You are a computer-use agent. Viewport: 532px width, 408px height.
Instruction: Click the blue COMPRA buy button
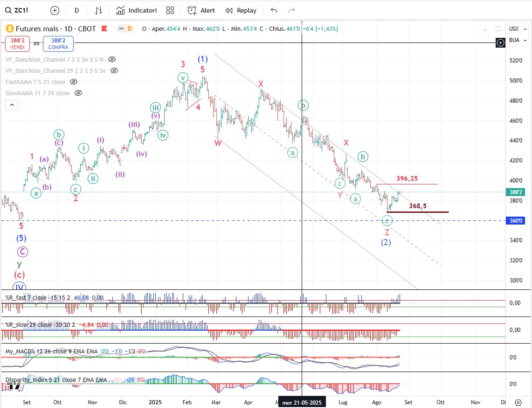[58, 44]
